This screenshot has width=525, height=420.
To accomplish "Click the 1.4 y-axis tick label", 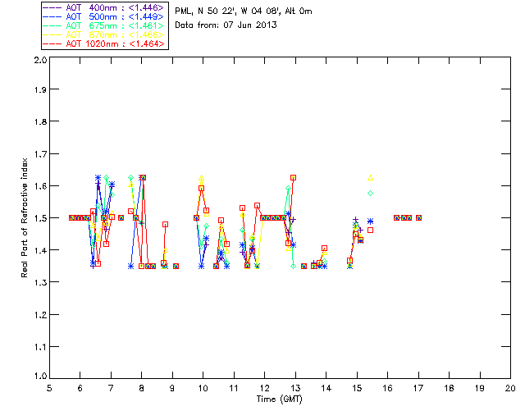I will click(x=40, y=250).
